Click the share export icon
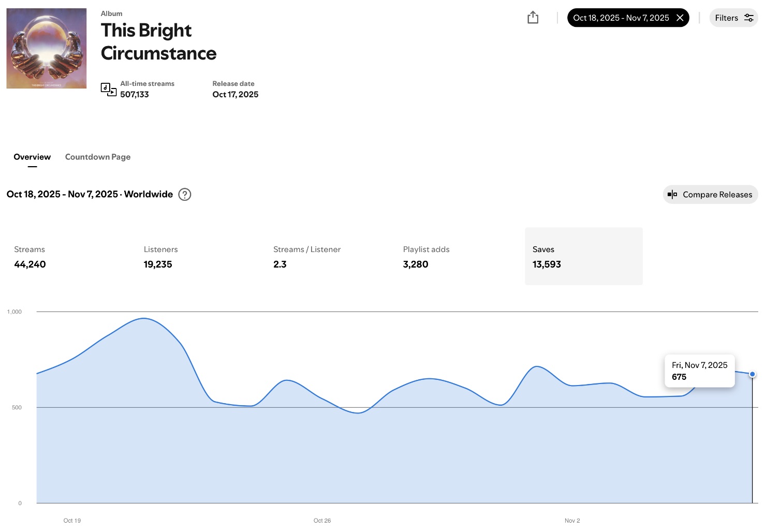 533,18
